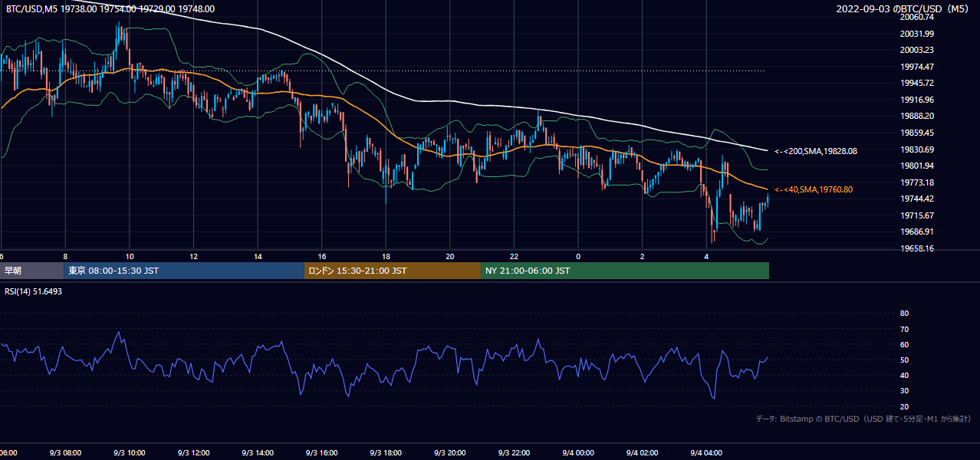Click hour marker 22 under the price chart
Screen dimensions: 980x460
pyautogui.click(x=514, y=256)
